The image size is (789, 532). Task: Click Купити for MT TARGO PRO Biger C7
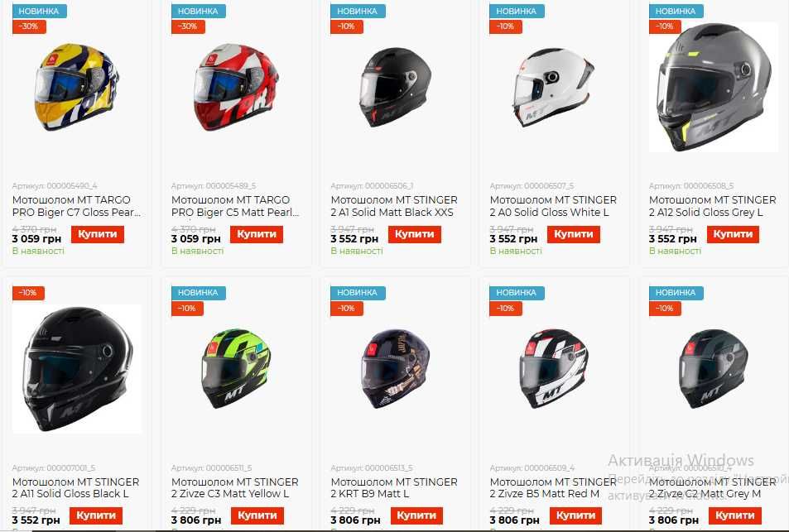point(98,234)
